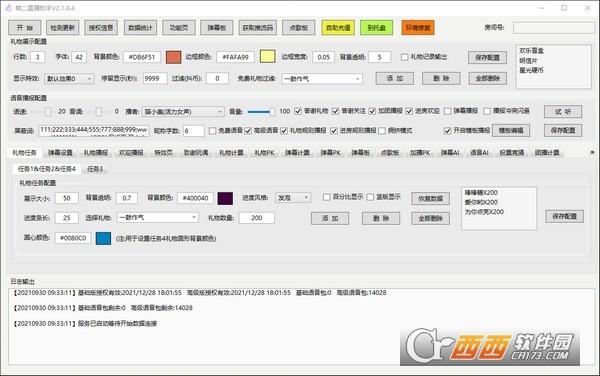Image resolution: width=600 pixels, height=376 pixels.
Task: Focus the 房间号 room number field
Action: pyautogui.click(x=553, y=28)
